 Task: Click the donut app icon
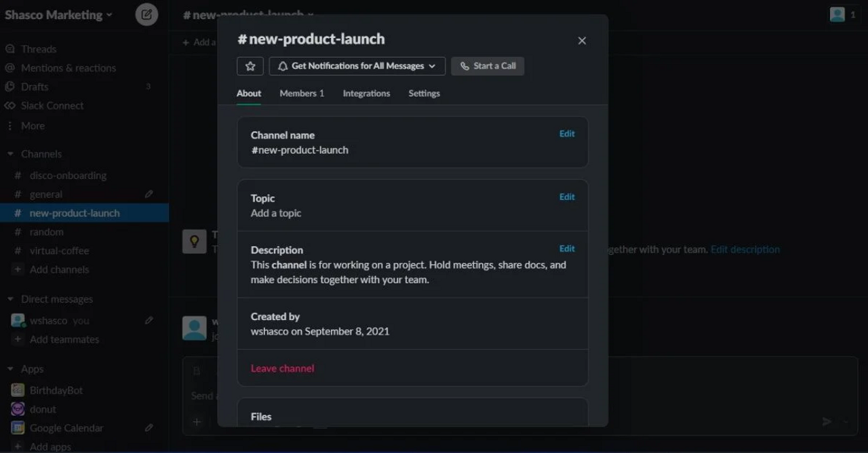pos(18,409)
